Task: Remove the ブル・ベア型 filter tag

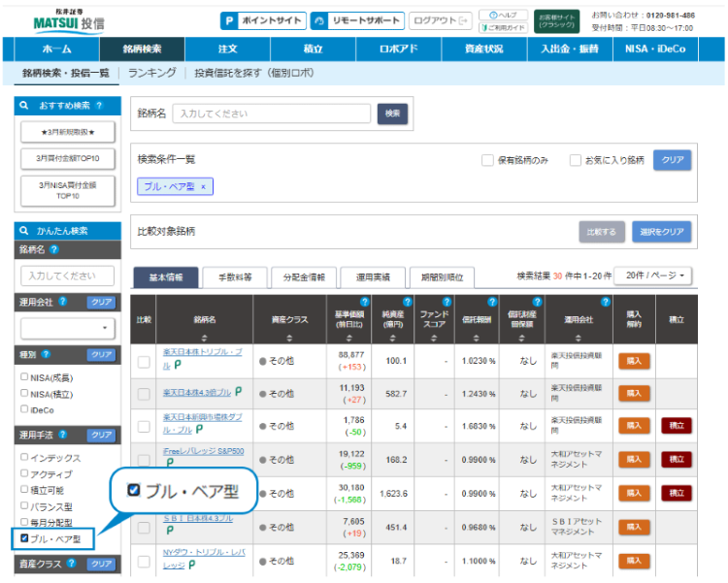Action: [x=204, y=186]
